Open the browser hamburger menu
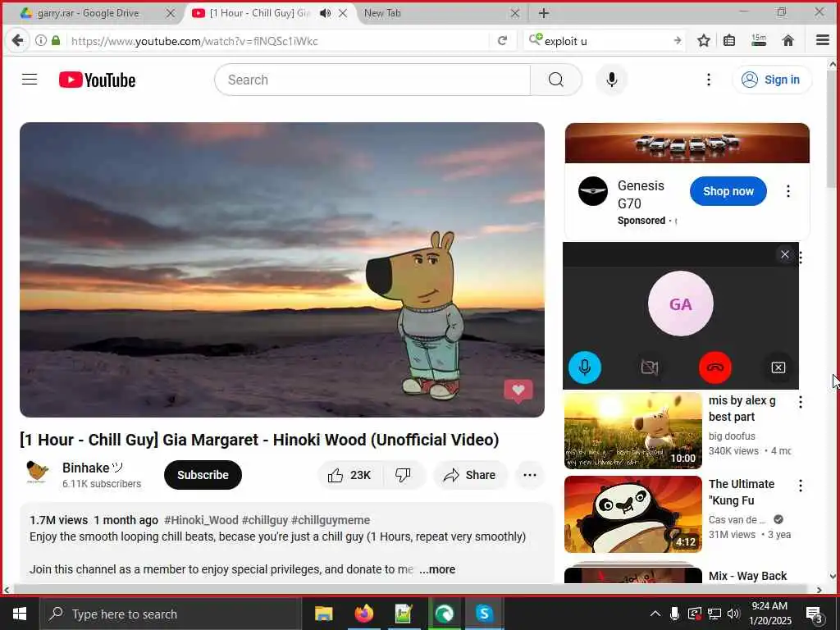Image resolution: width=840 pixels, height=630 pixels. click(823, 41)
